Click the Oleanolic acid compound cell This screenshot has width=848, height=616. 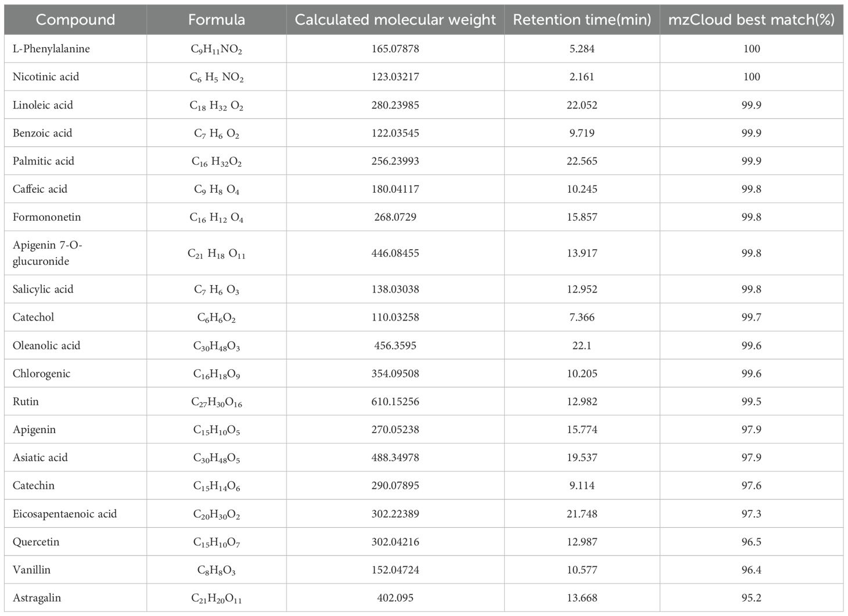point(46,345)
